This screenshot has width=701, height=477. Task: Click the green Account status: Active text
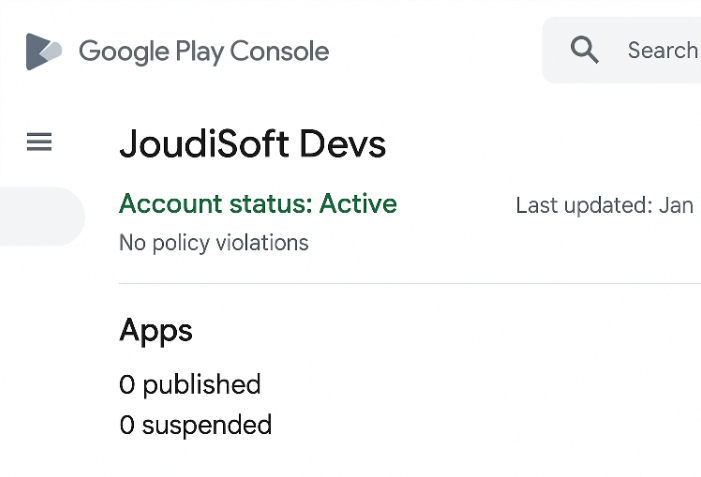(258, 204)
